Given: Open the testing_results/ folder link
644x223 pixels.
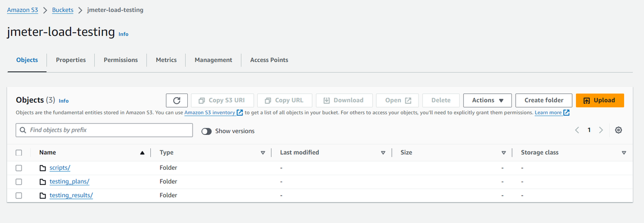Looking at the screenshot, I should click(71, 196).
